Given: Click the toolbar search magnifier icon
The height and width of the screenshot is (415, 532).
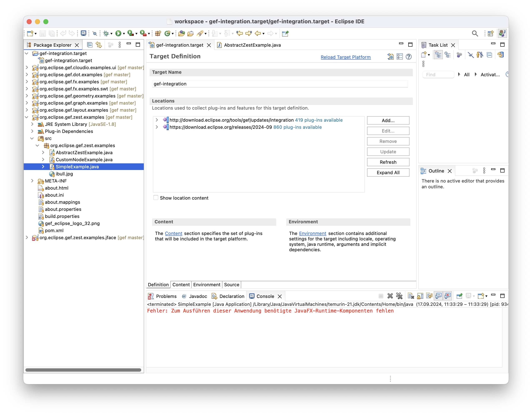Looking at the screenshot, I should [x=475, y=33].
